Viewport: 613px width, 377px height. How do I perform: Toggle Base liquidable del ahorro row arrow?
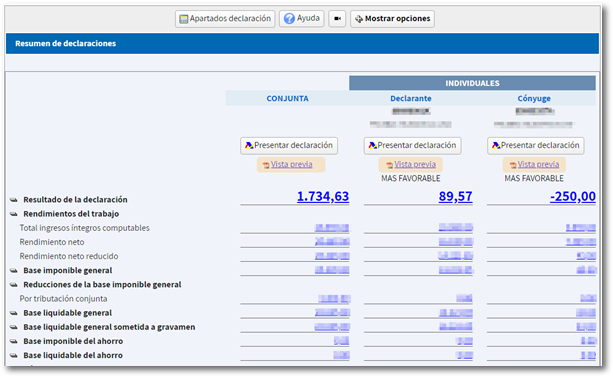coord(14,355)
